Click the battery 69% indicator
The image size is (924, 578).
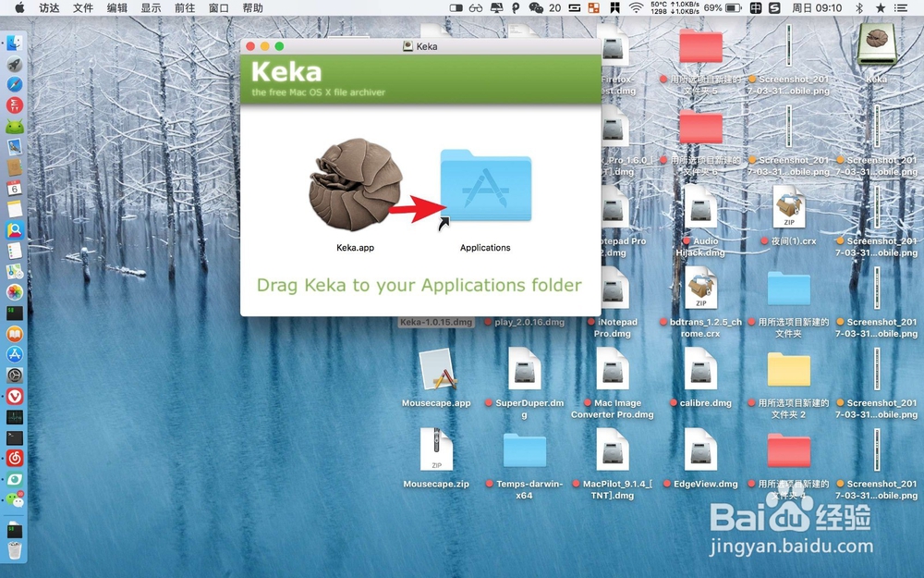pos(723,7)
